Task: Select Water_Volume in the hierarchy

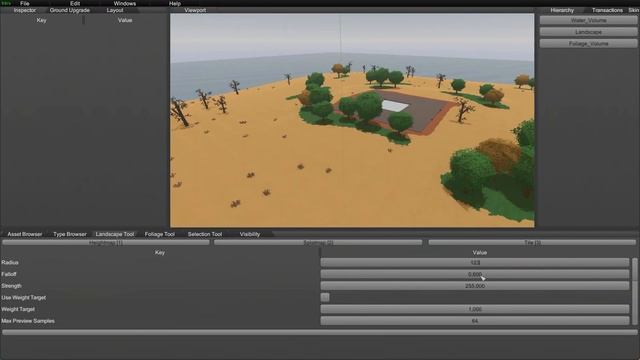Action: (x=588, y=20)
